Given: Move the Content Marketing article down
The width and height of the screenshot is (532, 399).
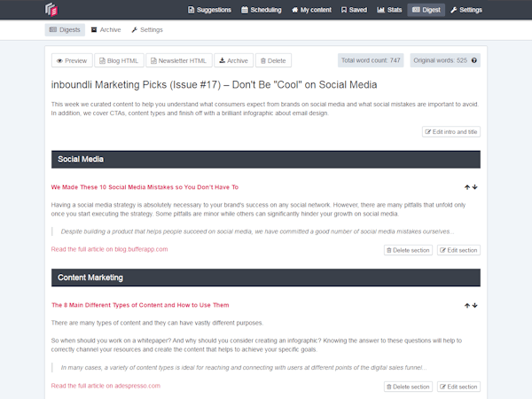Looking at the screenshot, I should (x=475, y=305).
